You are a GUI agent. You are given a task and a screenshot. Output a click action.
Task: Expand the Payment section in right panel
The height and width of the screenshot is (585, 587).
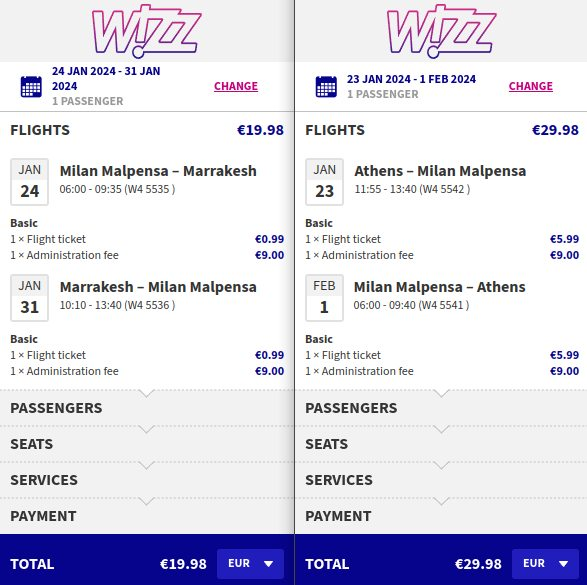(441, 516)
